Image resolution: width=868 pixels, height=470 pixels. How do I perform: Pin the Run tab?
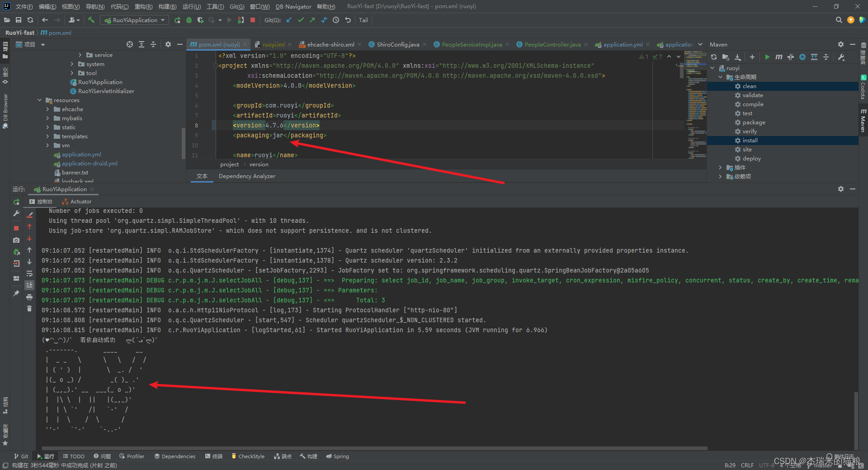(x=16, y=293)
